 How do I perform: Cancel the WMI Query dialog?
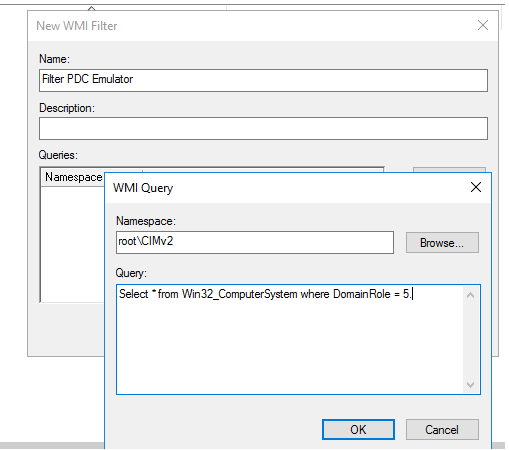coord(442,429)
